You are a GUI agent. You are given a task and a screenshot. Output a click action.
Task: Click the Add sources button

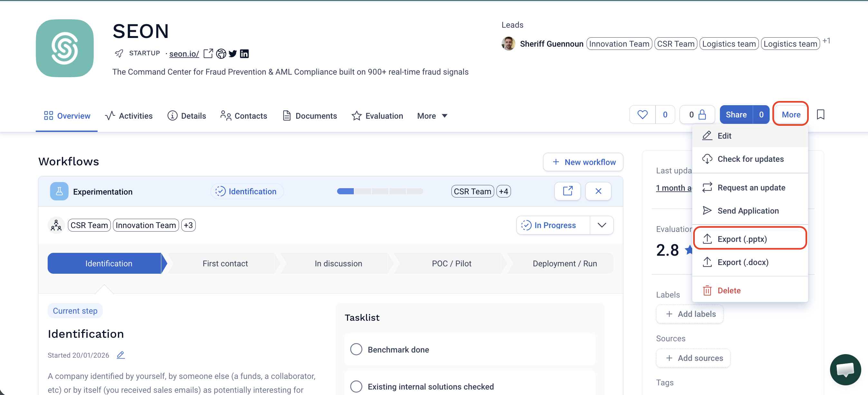(x=693, y=358)
